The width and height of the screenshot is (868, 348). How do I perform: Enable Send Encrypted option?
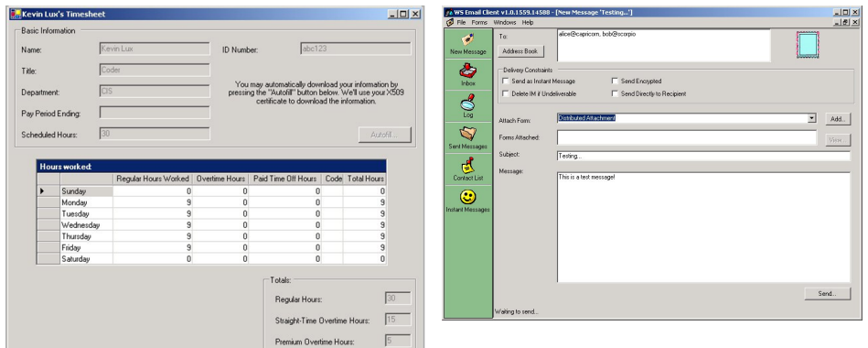(x=615, y=81)
